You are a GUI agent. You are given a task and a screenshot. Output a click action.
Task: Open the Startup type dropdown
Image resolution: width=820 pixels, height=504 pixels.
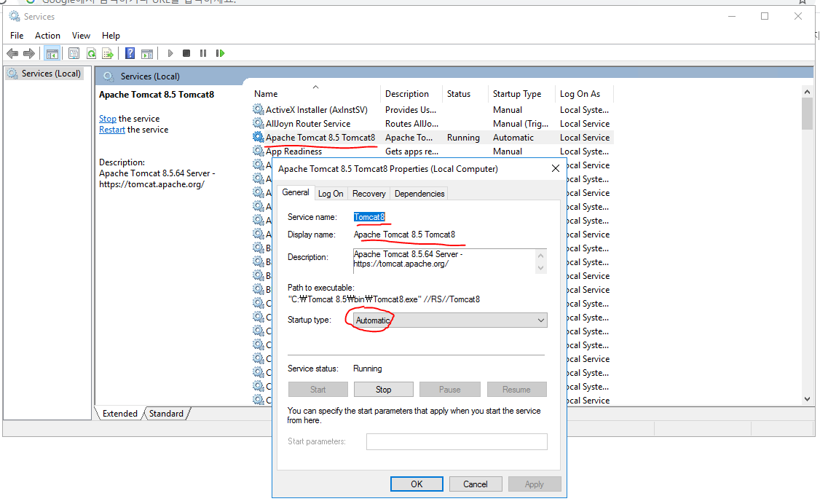(x=450, y=320)
